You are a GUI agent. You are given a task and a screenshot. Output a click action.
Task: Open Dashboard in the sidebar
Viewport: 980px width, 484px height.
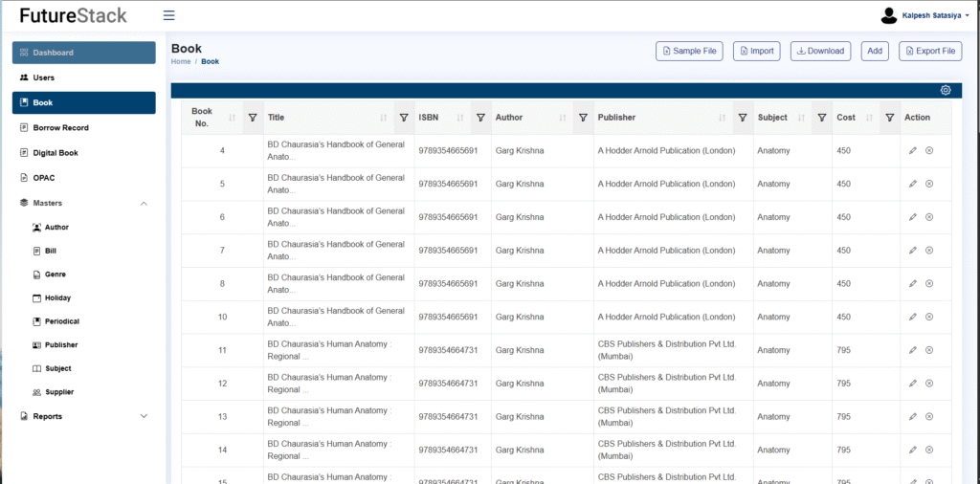click(84, 53)
